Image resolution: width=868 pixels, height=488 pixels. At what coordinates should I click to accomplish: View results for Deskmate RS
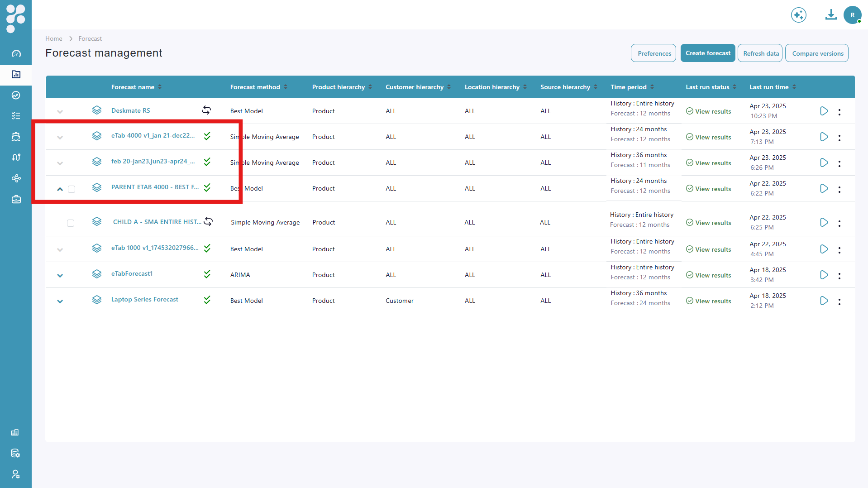[x=708, y=111]
